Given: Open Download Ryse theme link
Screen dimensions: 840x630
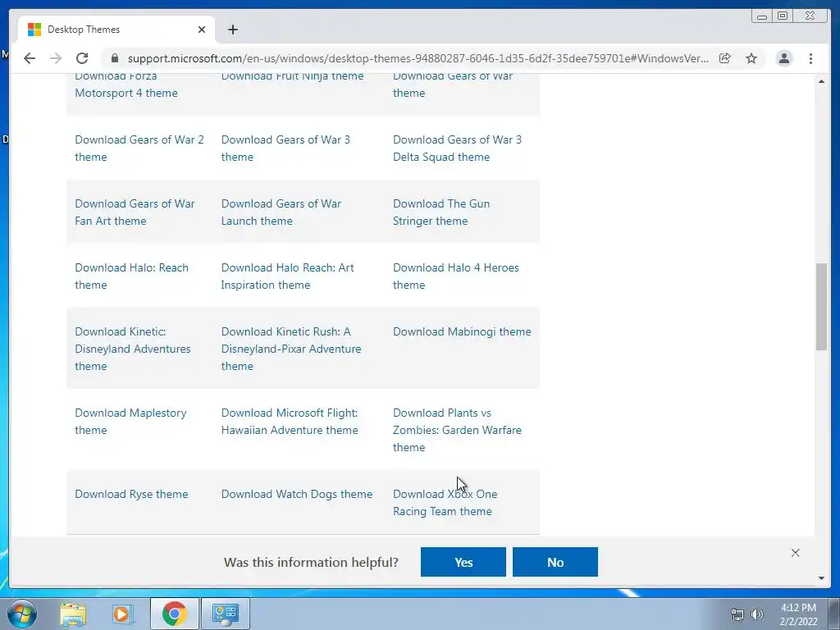Looking at the screenshot, I should (x=131, y=494).
